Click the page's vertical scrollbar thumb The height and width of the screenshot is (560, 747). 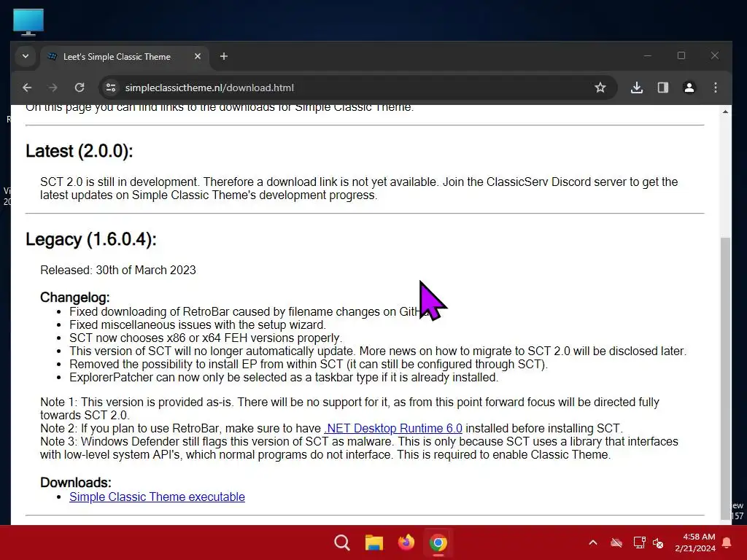point(725,378)
